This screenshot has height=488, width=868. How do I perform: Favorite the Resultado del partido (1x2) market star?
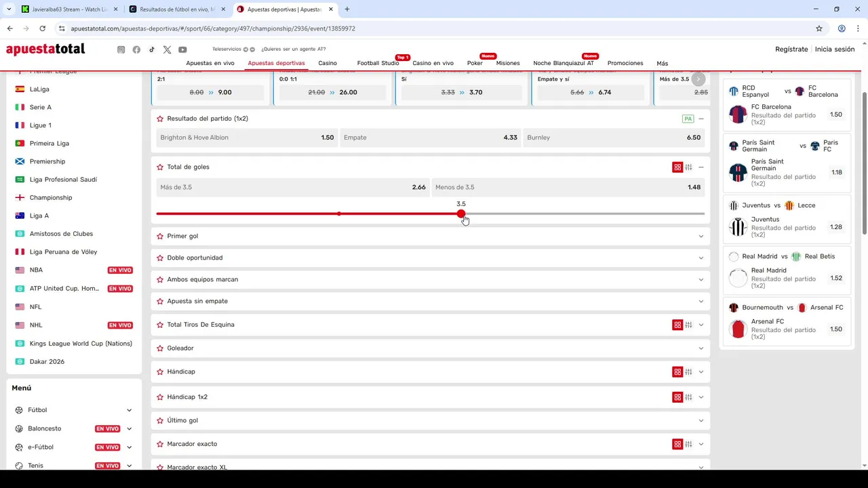160,119
